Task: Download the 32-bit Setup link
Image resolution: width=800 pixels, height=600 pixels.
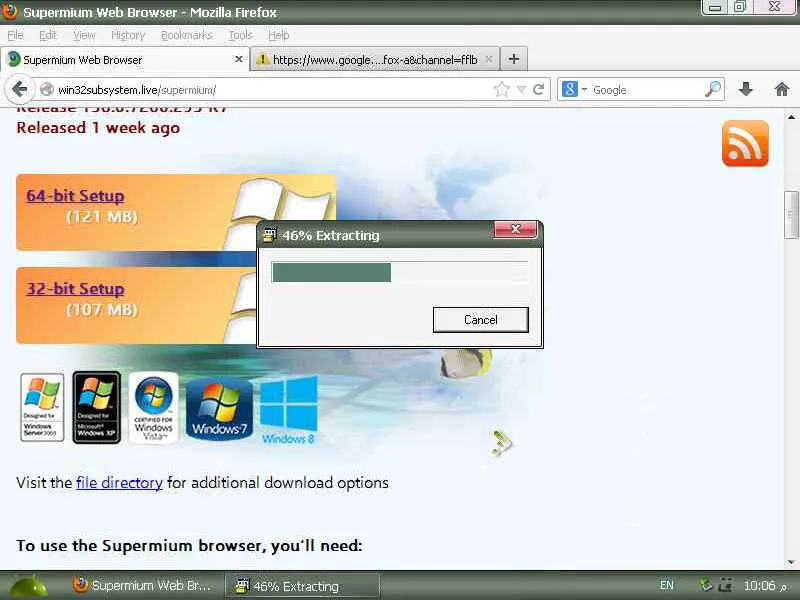Action: click(x=76, y=289)
